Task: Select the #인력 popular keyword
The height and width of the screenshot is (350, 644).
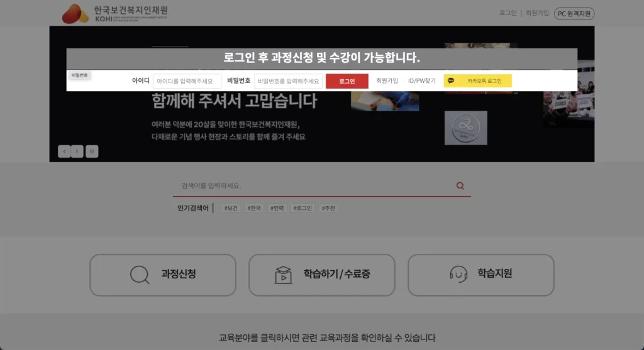Action: (x=277, y=208)
